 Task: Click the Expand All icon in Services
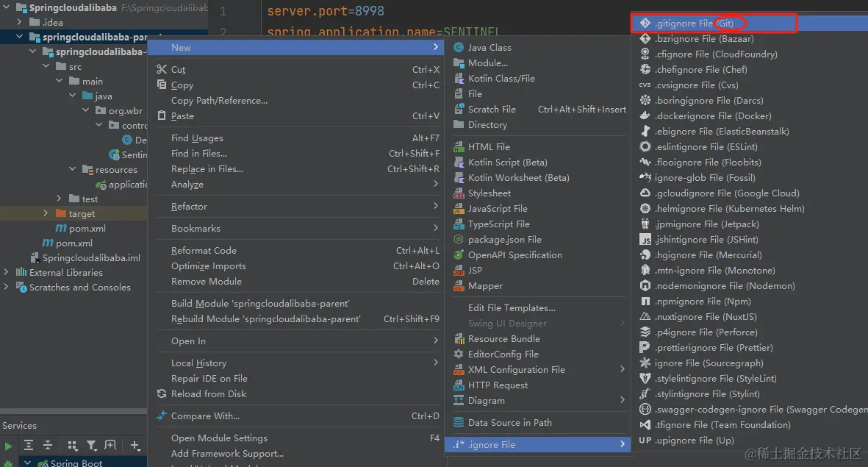pyautogui.click(x=29, y=446)
